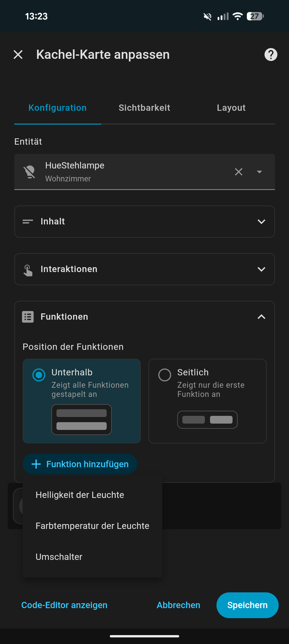Screen dimensions: 289x644
Task: Click the Funktionen list icon
Action: coord(28,317)
